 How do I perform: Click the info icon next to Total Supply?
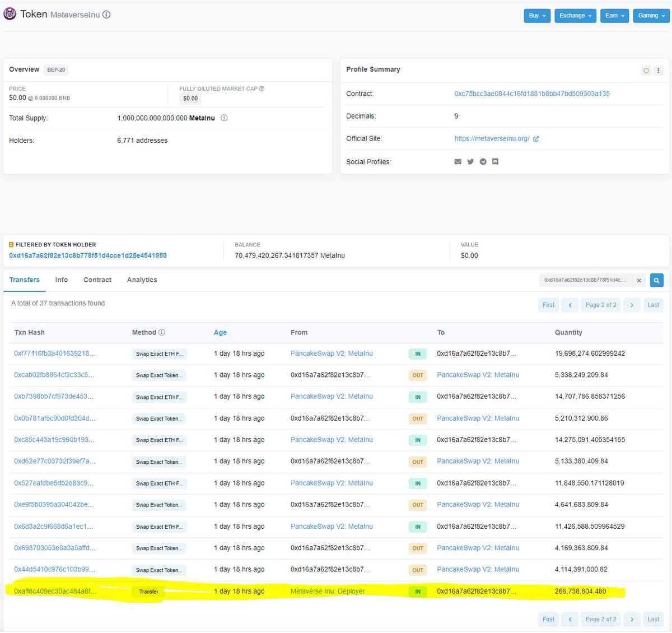pyautogui.click(x=224, y=118)
